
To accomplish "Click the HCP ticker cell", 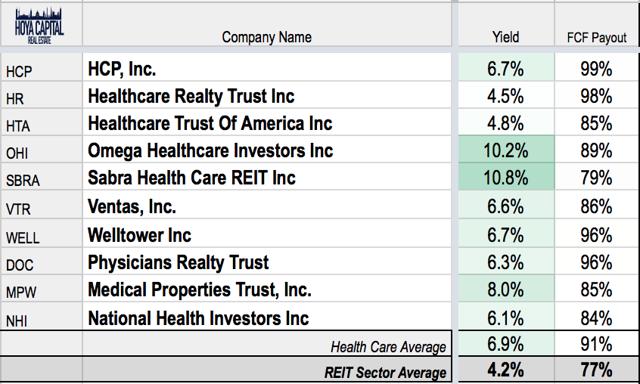I will coord(41,67).
